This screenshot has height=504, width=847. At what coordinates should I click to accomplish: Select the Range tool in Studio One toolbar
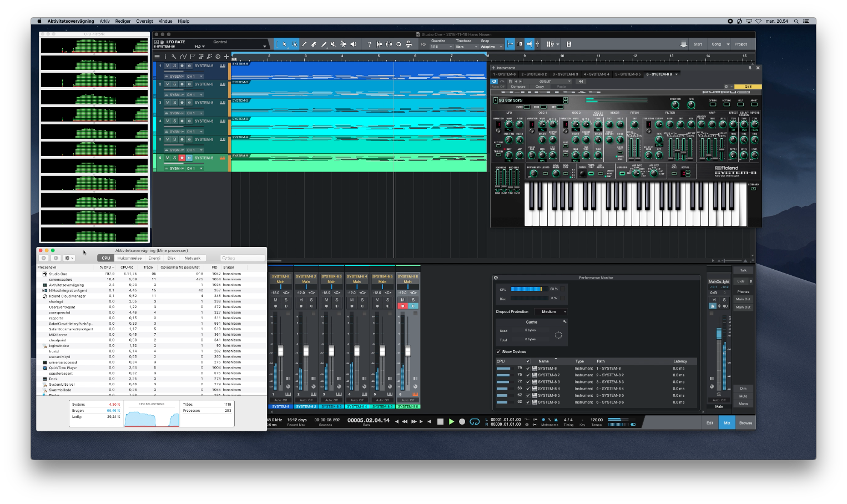pos(294,44)
